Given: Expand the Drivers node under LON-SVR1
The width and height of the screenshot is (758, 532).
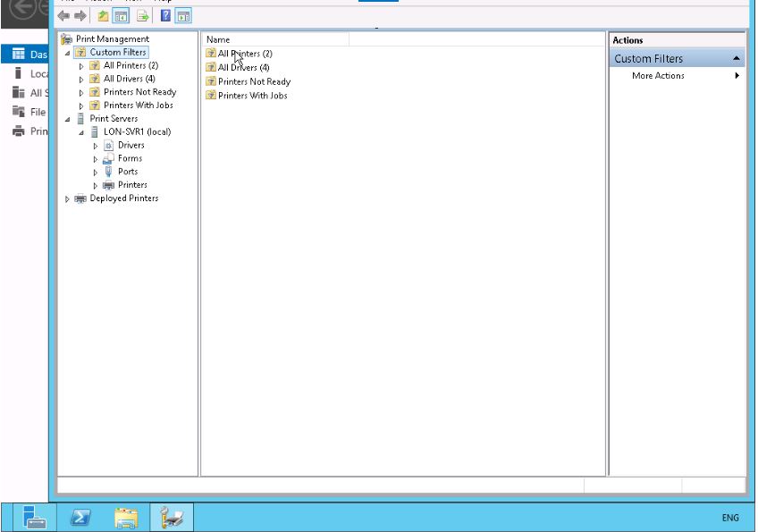Looking at the screenshot, I should click(96, 146).
